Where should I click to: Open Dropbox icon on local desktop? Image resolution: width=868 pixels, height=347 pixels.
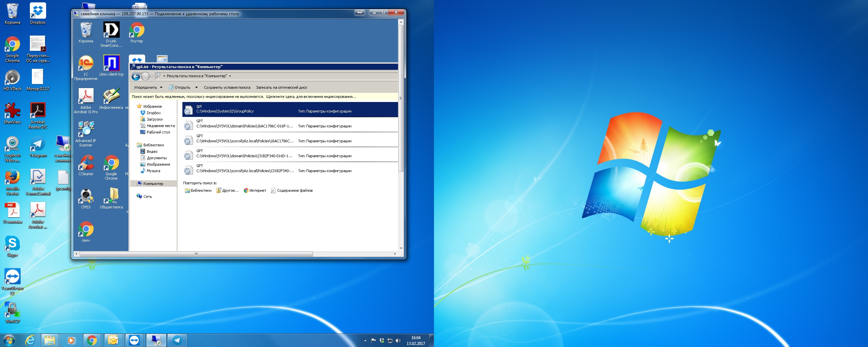[x=38, y=14]
